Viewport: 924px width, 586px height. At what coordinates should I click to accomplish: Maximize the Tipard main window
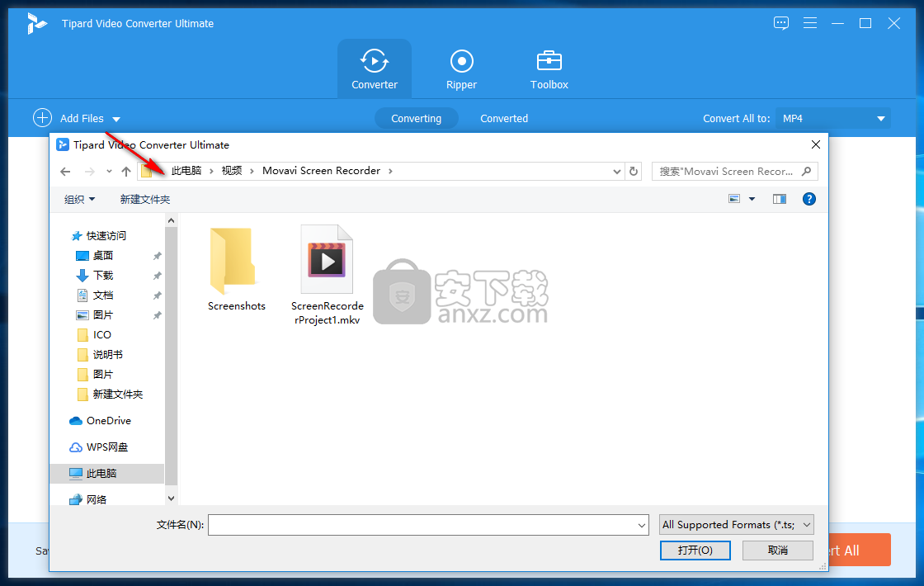coord(865,24)
